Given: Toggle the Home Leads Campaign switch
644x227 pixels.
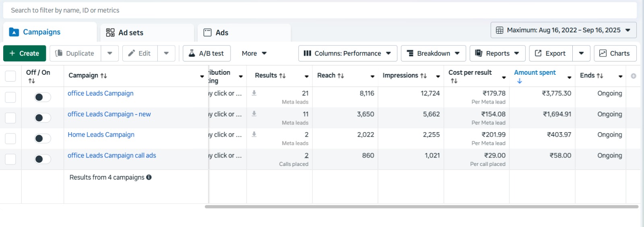Looking at the screenshot, I should 42,139.
